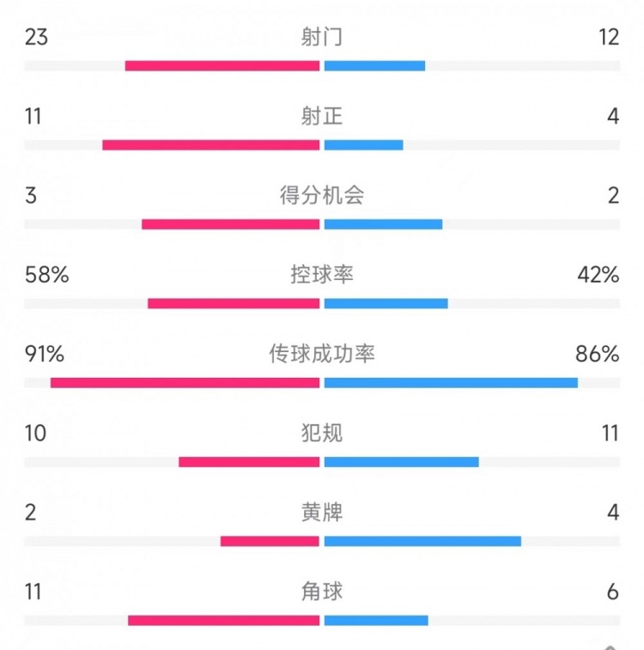
Task: Click the 58% possession value
Action: (46, 275)
